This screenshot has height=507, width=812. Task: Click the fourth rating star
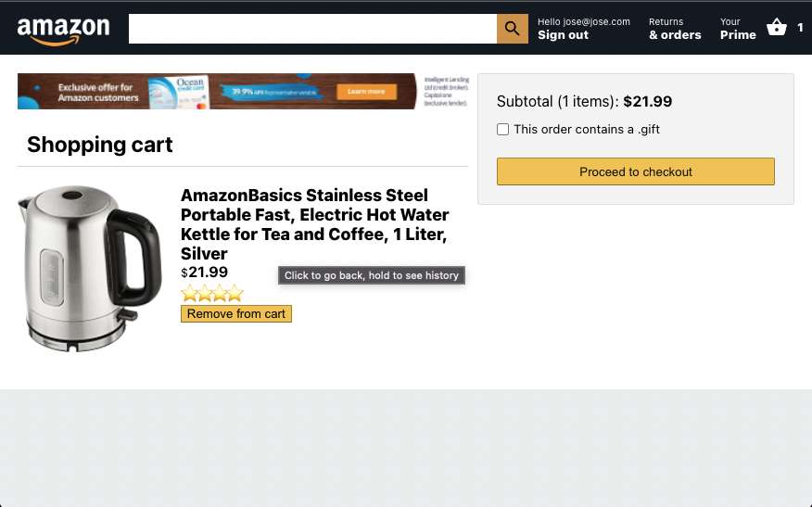coord(235,293)
